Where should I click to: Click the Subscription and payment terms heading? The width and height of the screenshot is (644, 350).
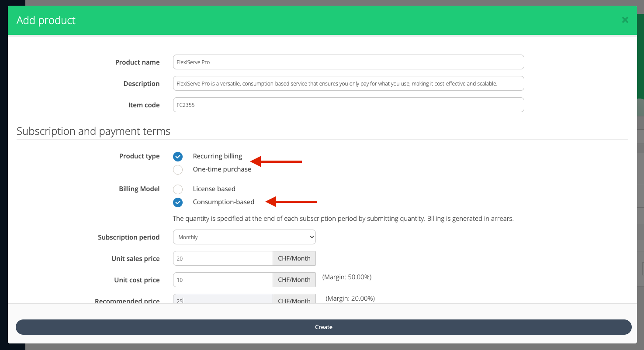tap(93, 131)
